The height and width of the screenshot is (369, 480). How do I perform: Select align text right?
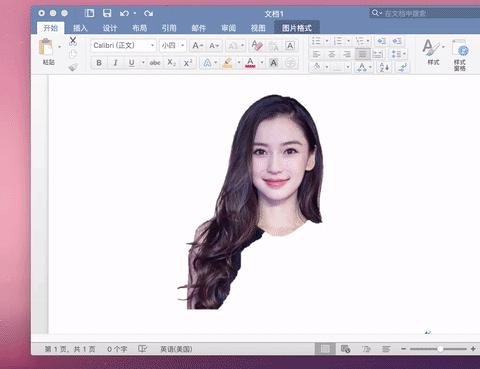347,54
